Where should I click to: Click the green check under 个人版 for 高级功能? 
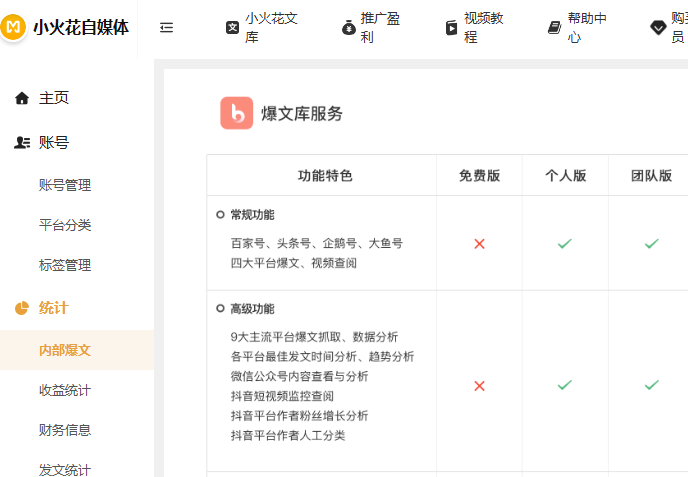point(565,385)
